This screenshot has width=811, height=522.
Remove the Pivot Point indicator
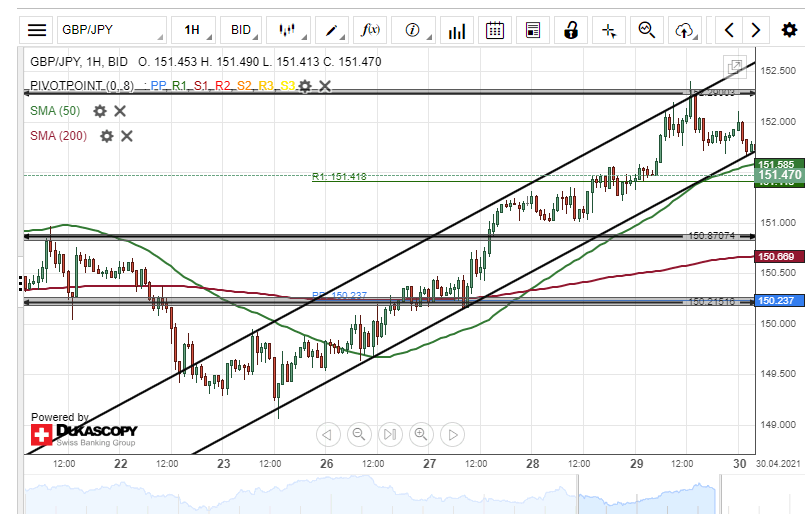pyautogui.click(x=325, y=87)
